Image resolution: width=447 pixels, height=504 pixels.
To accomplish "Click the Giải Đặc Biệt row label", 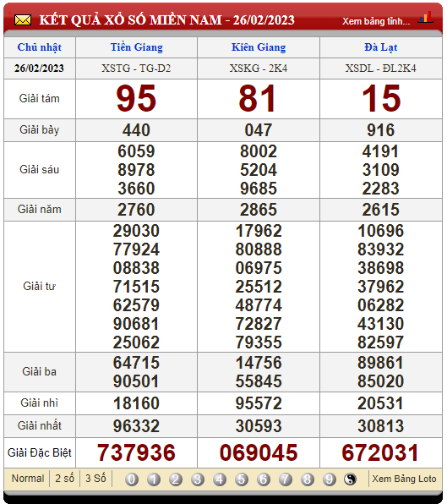I will [x=40, y=453].
